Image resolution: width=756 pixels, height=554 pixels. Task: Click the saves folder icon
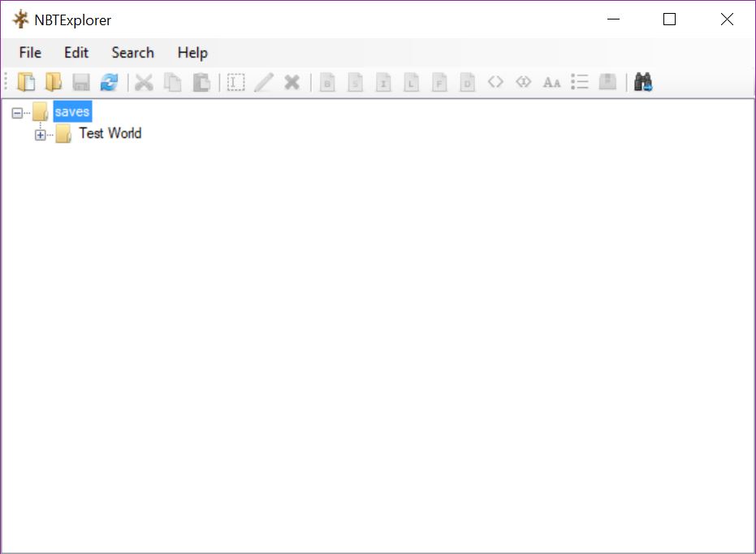tap(40, 112)
